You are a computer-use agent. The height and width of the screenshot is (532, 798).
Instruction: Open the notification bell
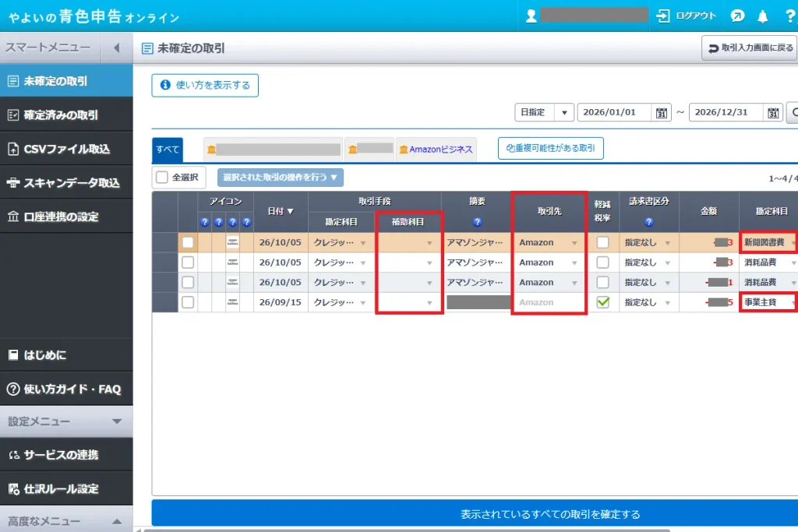762,16
